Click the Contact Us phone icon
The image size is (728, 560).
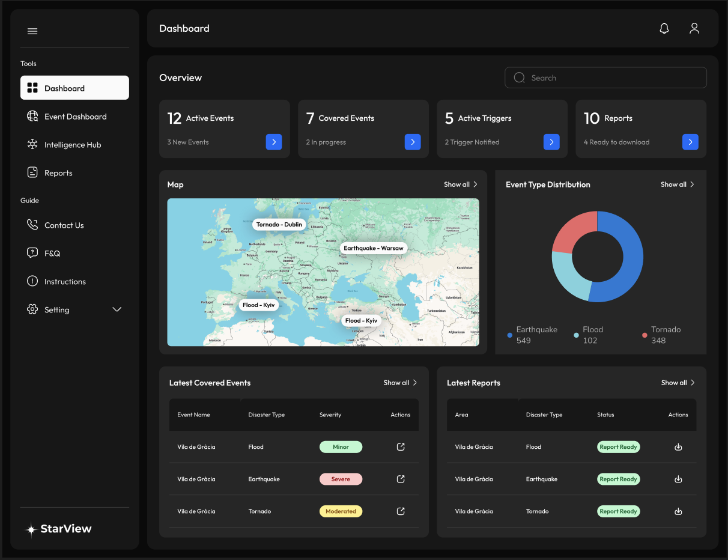point(32,225)
